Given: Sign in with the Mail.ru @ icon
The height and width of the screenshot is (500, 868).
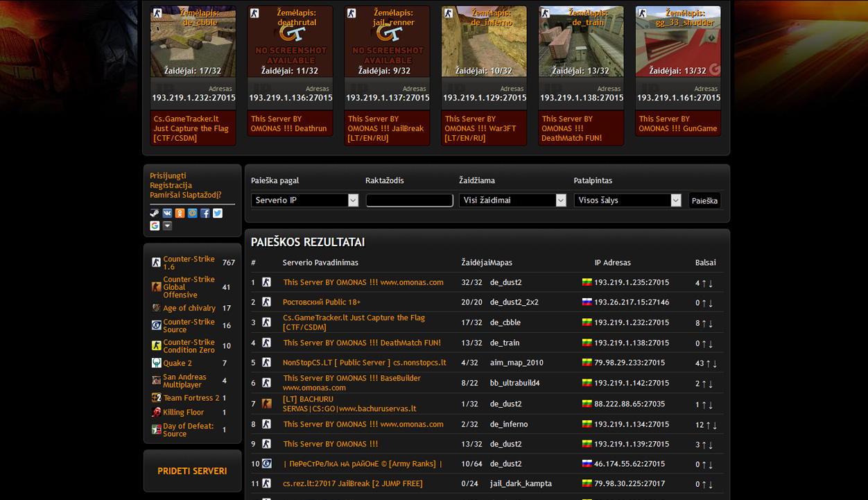Looking at the screenshot, I should (x=192, y=214).
